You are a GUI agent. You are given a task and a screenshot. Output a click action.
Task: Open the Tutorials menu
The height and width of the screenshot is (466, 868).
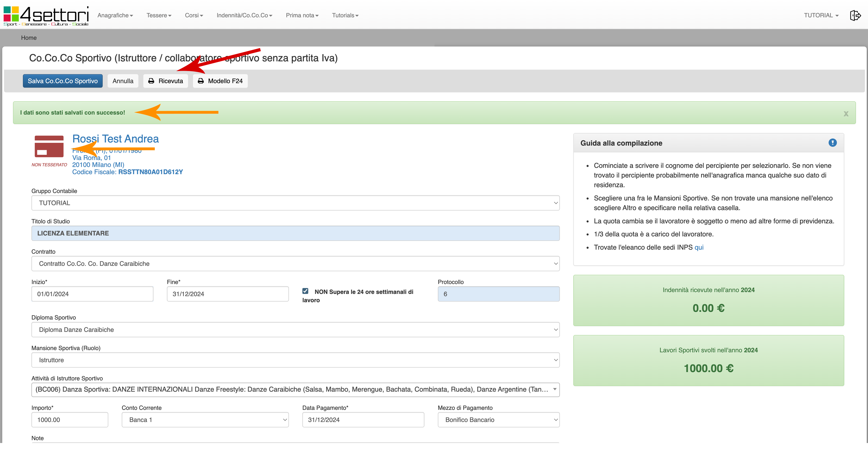tap(345, 16)
